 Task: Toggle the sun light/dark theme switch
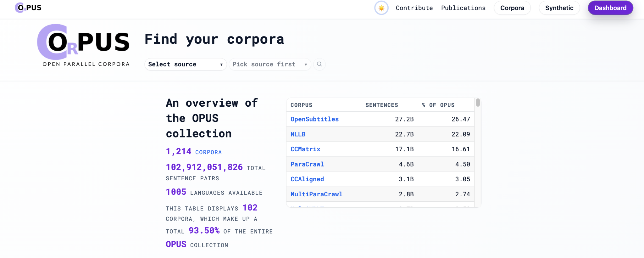(381, 8)
